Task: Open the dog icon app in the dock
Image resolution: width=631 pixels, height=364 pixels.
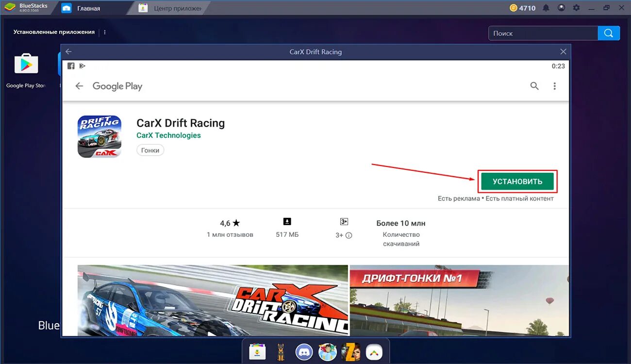Action: (281, 352)
